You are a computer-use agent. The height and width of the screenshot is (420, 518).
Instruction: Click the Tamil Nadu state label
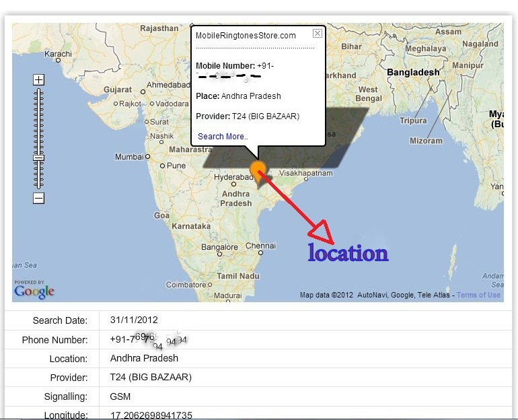[x=238, y=276]
